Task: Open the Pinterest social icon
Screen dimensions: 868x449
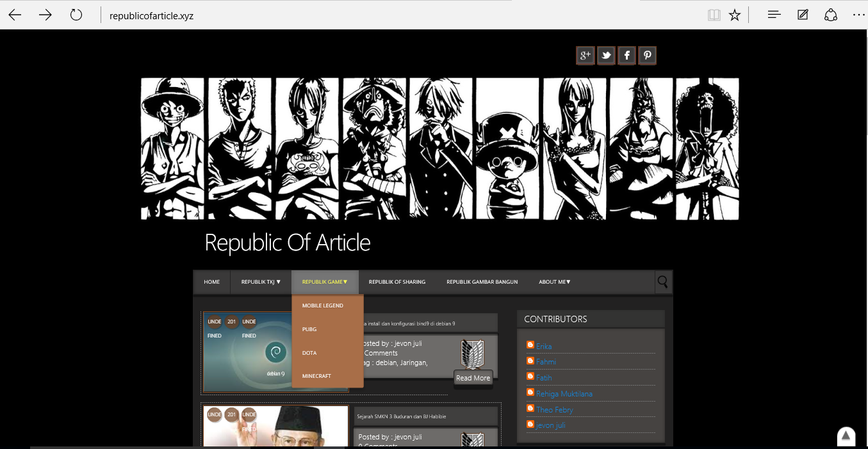Action: pos(648,56)
